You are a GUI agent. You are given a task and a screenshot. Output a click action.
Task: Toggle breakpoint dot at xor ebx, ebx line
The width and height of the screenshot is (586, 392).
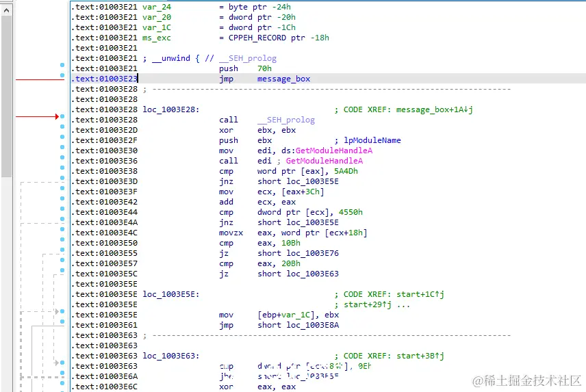click(62, 127)
